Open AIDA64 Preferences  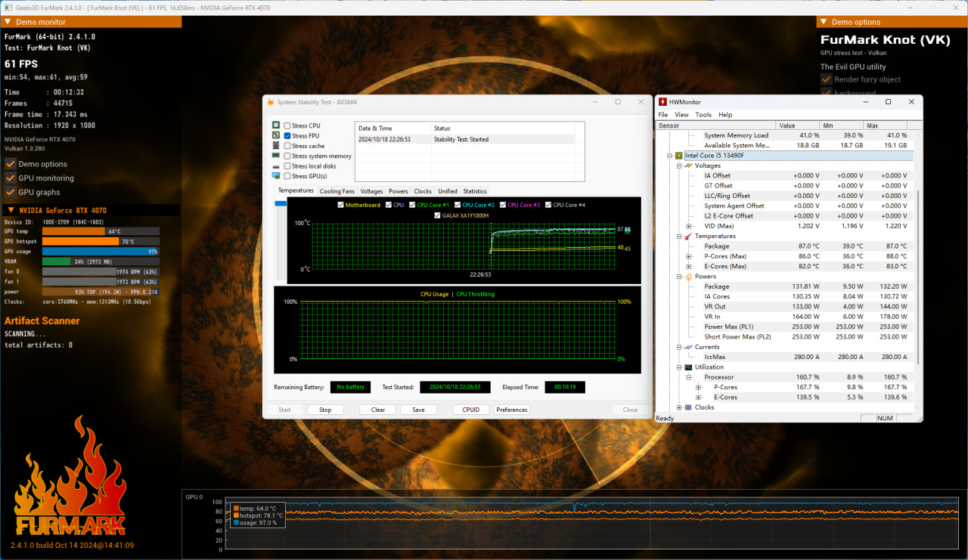tap(512, 410)
